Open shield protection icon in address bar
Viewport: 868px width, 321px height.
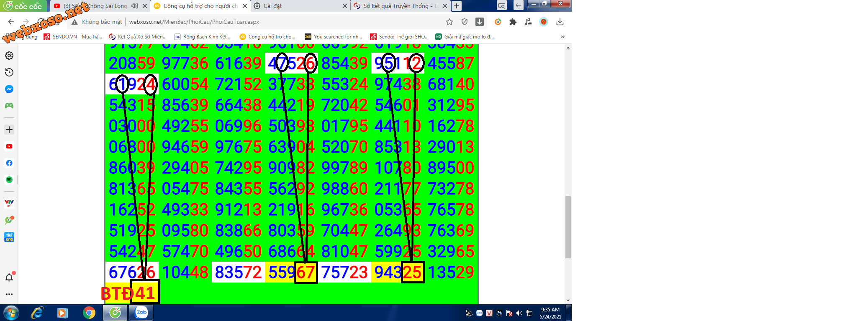[465, 22]
